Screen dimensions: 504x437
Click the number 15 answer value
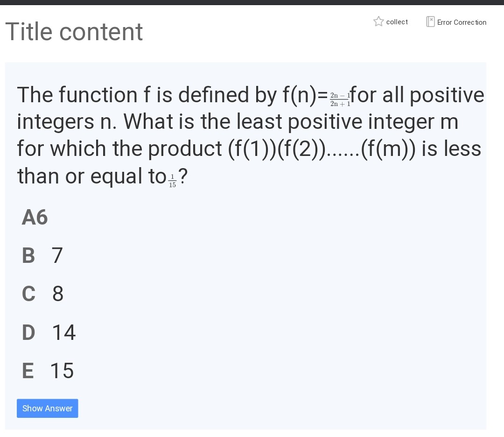coord(62,370)
